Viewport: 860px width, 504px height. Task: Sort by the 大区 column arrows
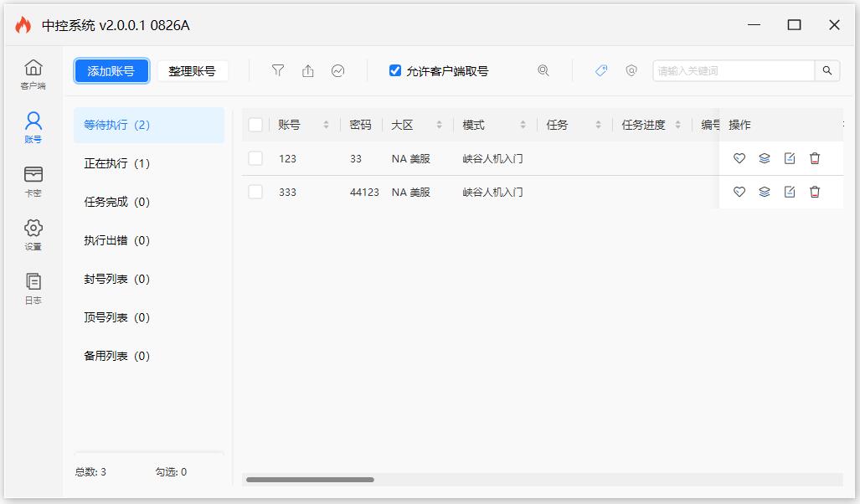pos(439,125)
